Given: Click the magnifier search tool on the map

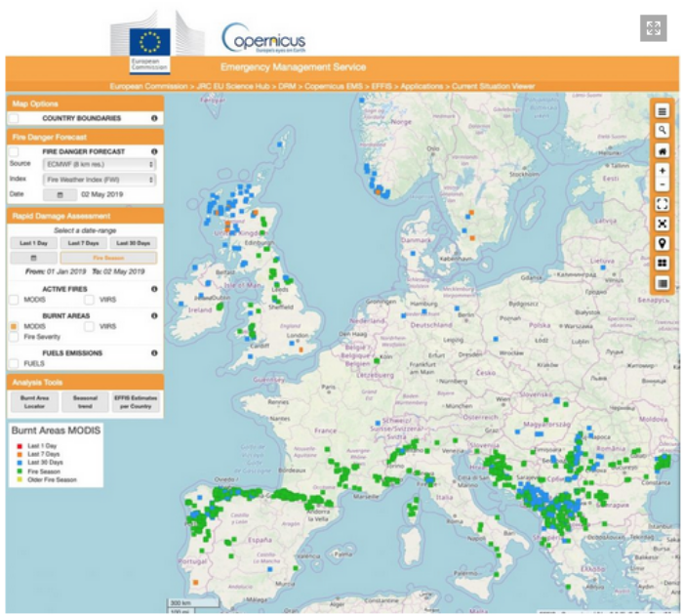Looking at the screenshot, I should (x=663, y=131).
